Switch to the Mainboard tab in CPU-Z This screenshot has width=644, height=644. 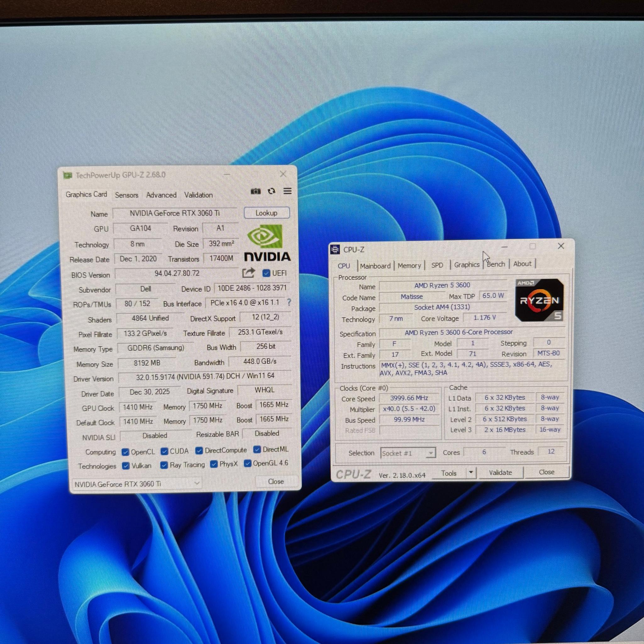tap(375, 266)
